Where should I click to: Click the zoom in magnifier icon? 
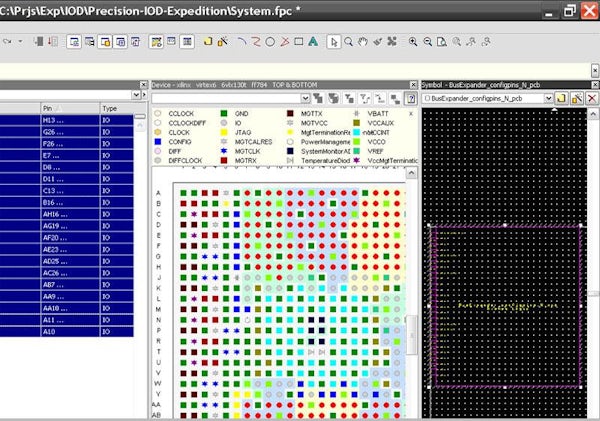(x=411, y=42)
